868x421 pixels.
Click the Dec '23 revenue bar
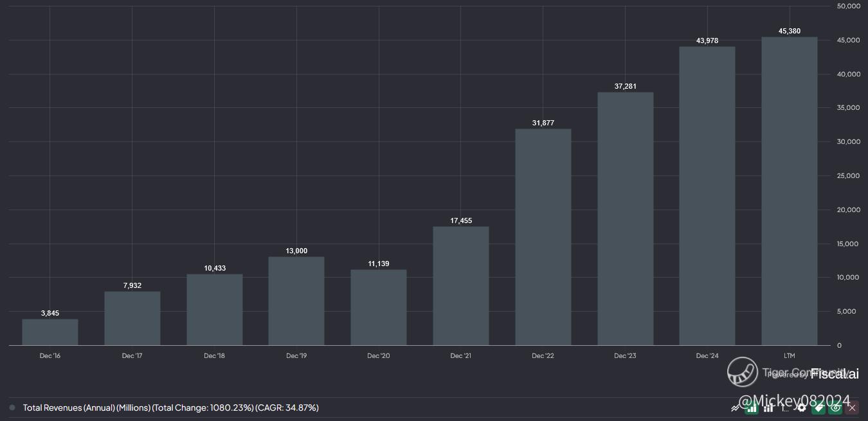tap(626, 219)
